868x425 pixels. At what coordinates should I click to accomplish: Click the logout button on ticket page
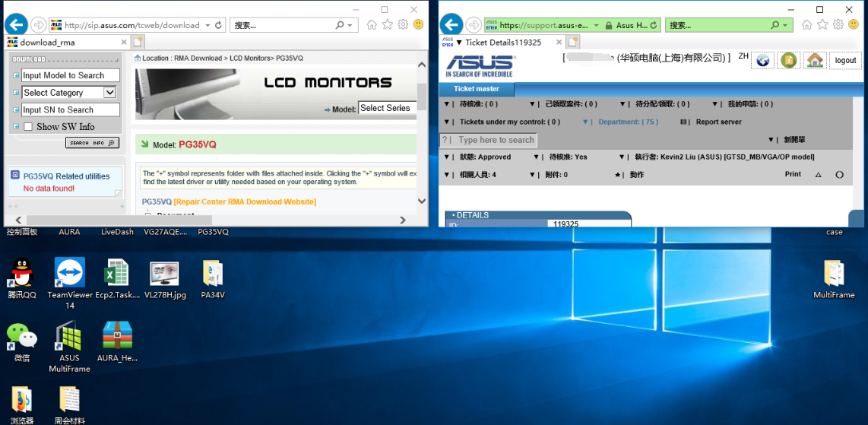845,60
